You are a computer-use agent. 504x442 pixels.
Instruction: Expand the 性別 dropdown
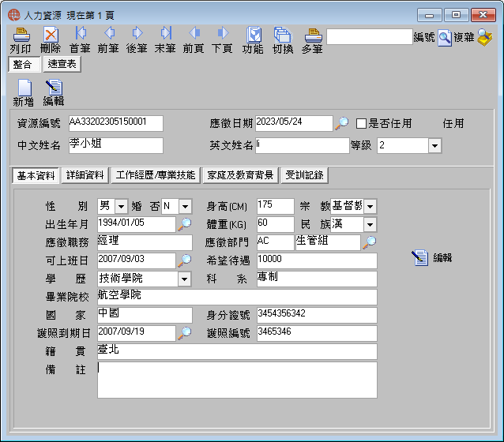click(121, 206)
